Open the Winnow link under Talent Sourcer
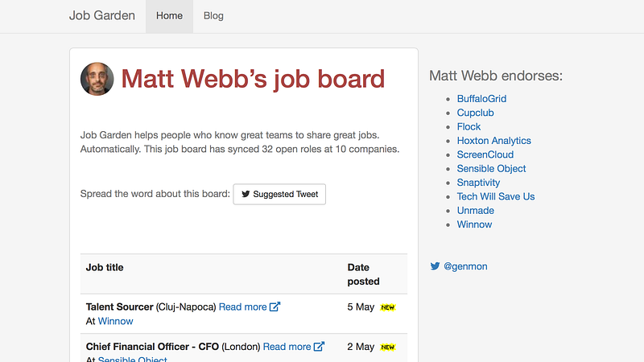 (115, 321)
